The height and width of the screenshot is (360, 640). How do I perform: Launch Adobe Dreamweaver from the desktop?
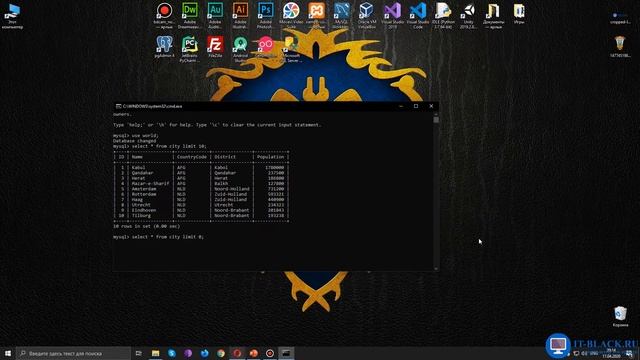click(189, 15)
